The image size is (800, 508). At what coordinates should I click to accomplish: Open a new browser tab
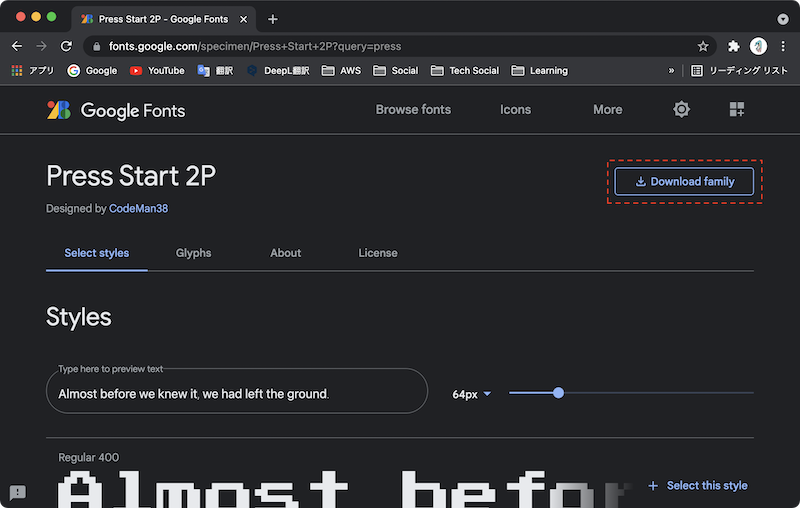[x=273, y=19]
